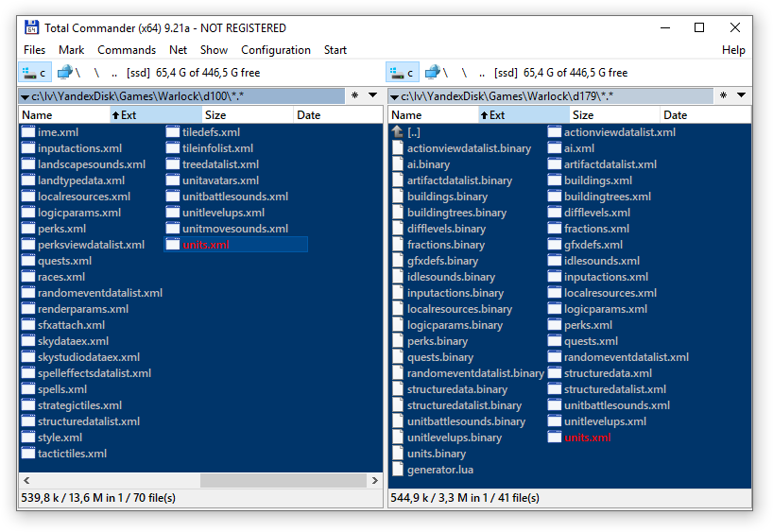
Task: Open the Show menu
Action: pos(214,50)
